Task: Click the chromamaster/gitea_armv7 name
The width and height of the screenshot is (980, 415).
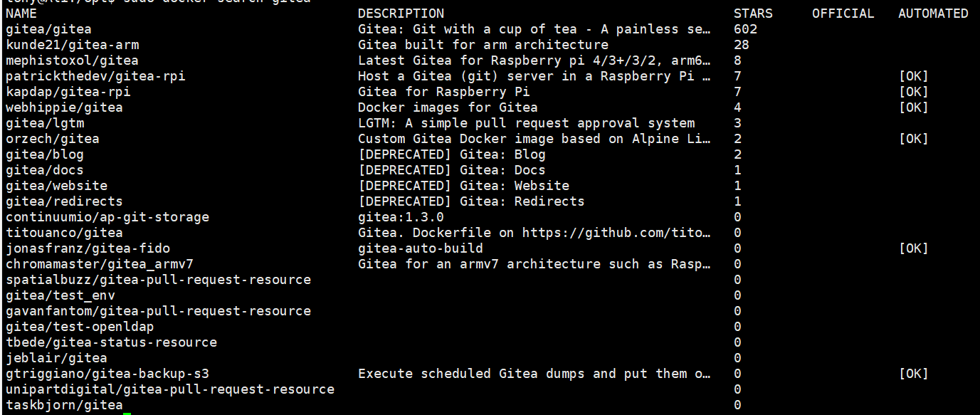Action: click(x=100, y=264)
